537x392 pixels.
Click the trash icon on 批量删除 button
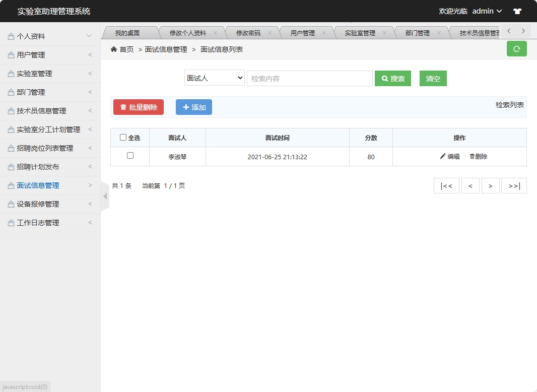pyautogui.click(x=122, y=107)
